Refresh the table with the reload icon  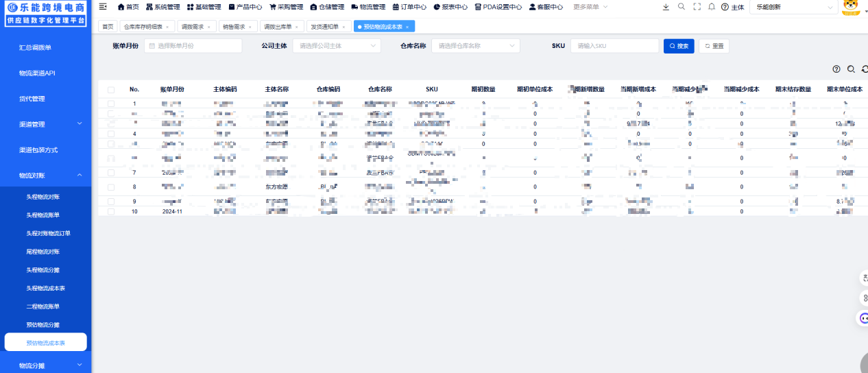click(865, 69)
